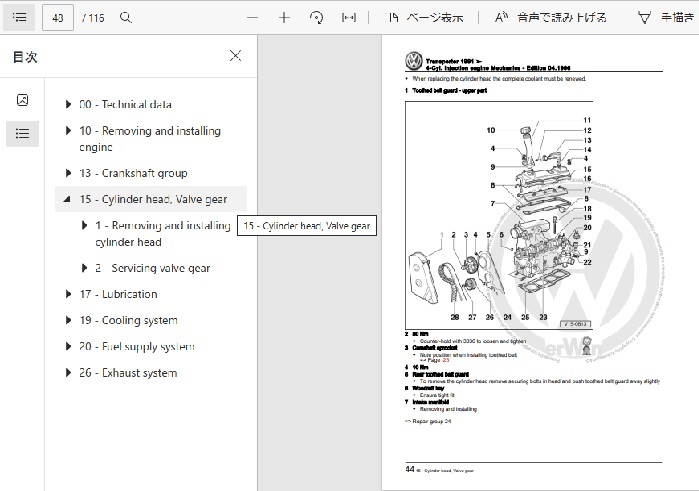Click the engine exploded diagram image
This screenshot has width=699, height=491.
(499, 215)
